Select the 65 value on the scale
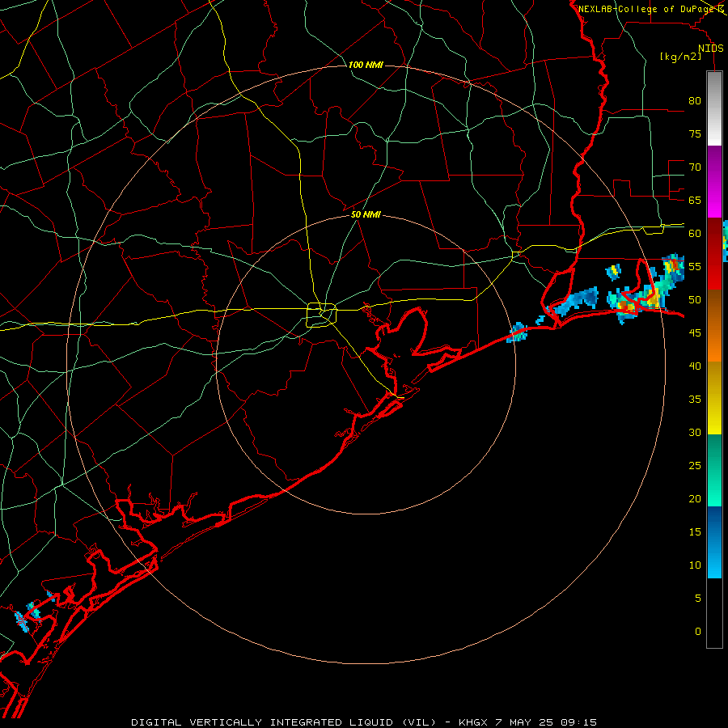This screenshot has width=728, height=728. point(695,200)
